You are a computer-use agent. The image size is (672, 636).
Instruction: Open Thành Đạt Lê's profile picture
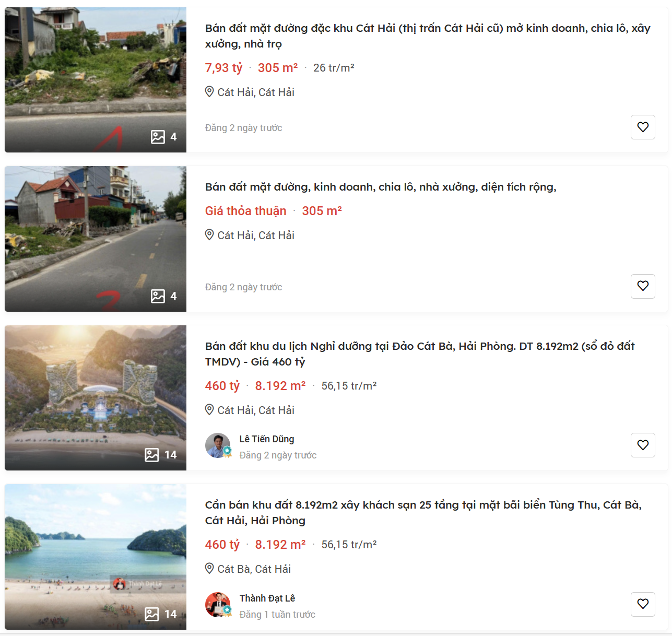218,605
